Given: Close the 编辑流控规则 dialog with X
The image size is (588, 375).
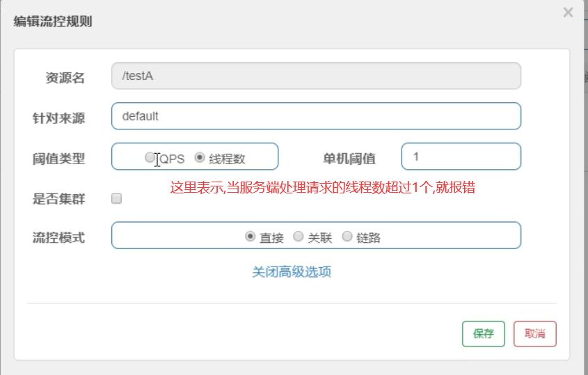Looking at the screenshot, I should coord(568,13).
